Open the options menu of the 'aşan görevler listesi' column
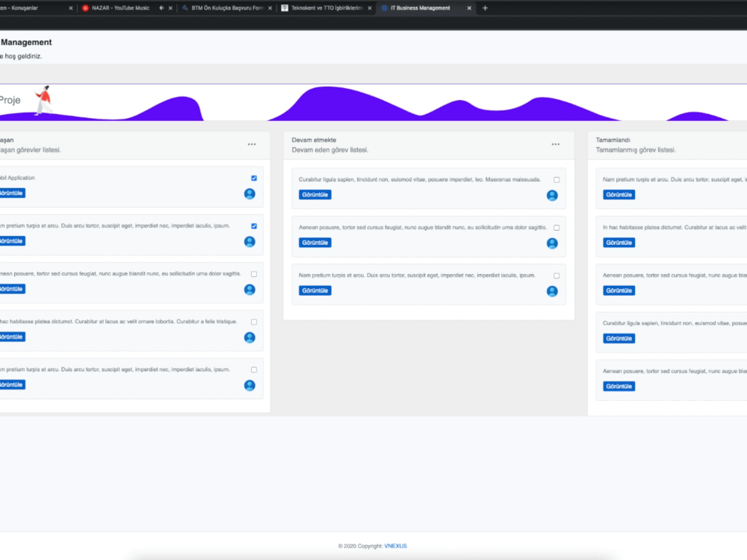 click(252, 144)
